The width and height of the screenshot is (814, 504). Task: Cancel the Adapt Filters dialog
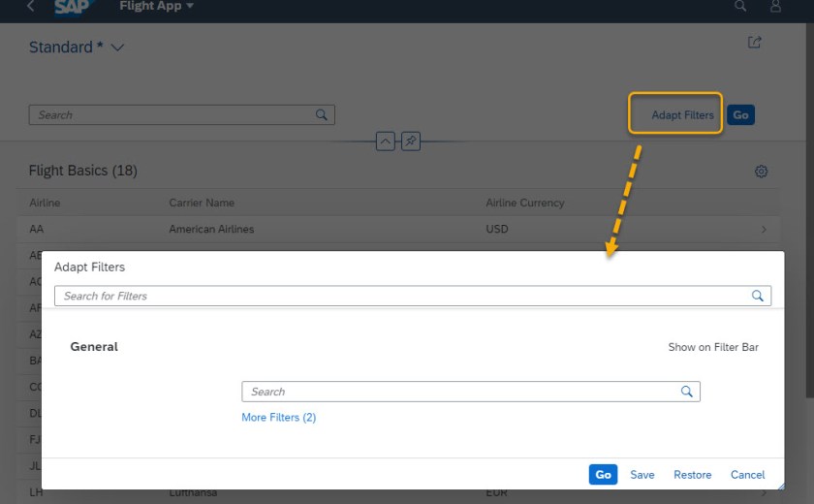coord(747,475)
